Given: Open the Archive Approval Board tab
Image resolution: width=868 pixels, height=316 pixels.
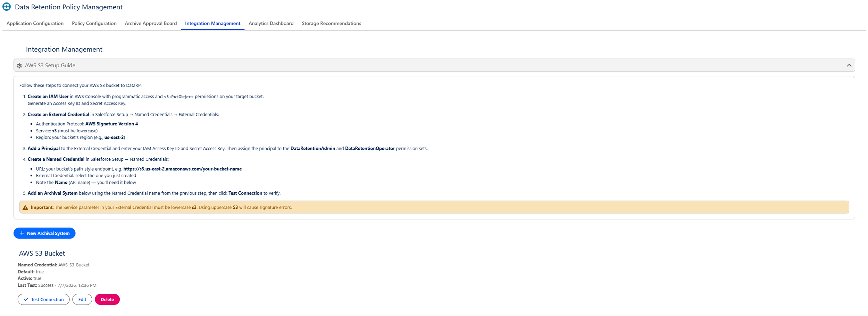Looking at the screenshot, I should (x=151, y=23).
